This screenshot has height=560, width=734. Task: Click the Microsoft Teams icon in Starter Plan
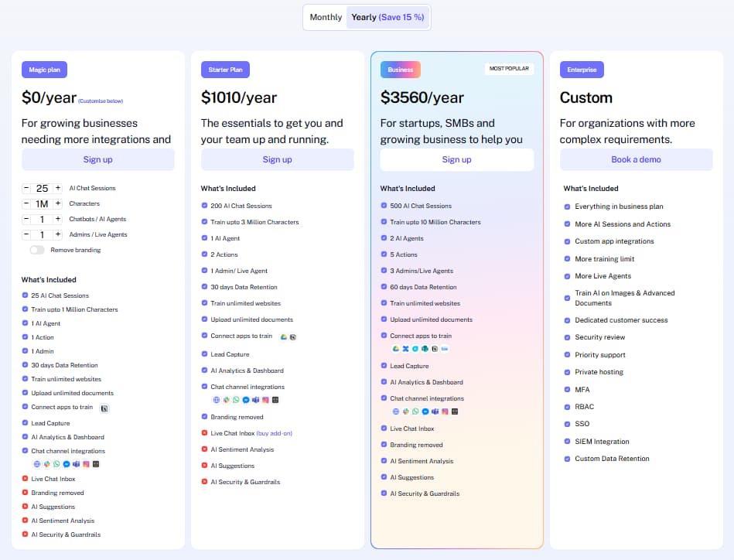255,400
